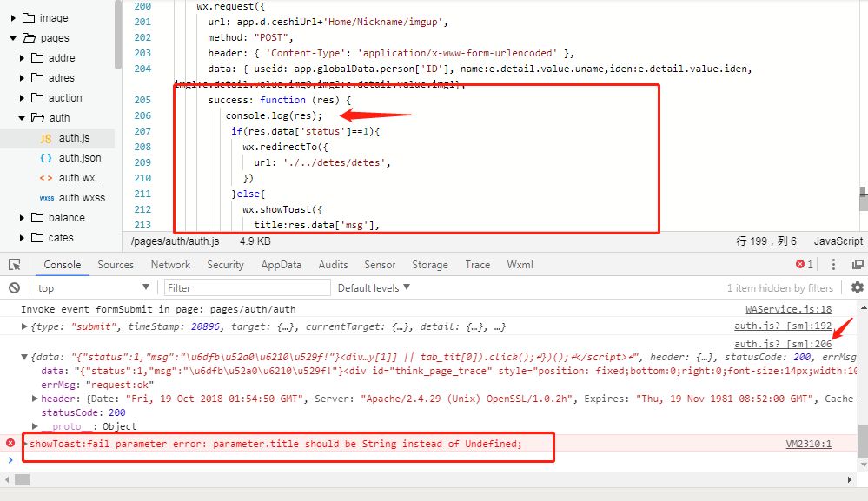
Task: Select the errMsg "request:ok" property
Action: 97,385
